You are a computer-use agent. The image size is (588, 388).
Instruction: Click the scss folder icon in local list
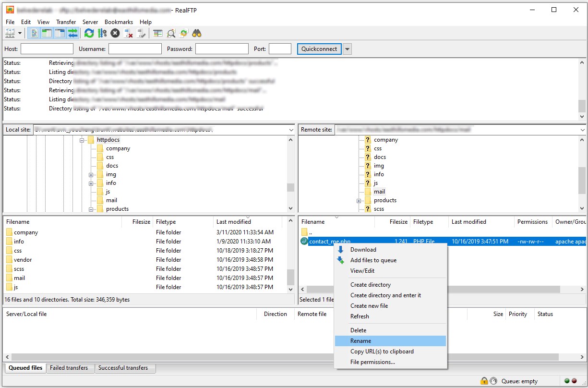[10, 268]
